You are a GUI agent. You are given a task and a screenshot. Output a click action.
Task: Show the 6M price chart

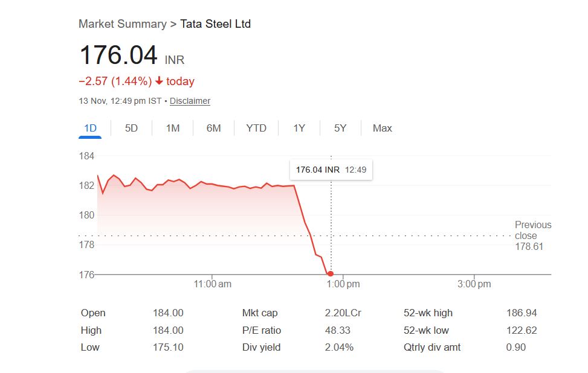click(x=213, y=128)
